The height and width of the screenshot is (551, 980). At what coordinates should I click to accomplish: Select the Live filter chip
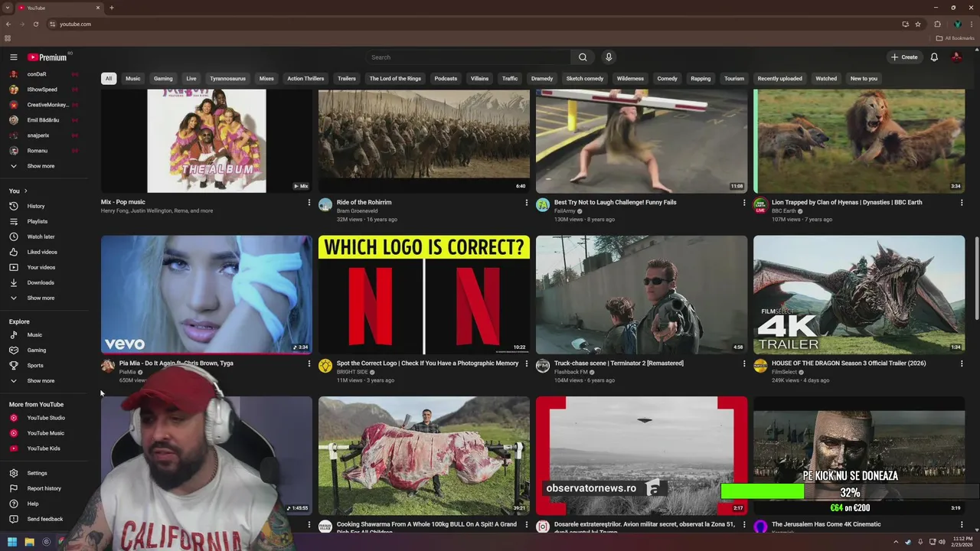tap(191, 78)
